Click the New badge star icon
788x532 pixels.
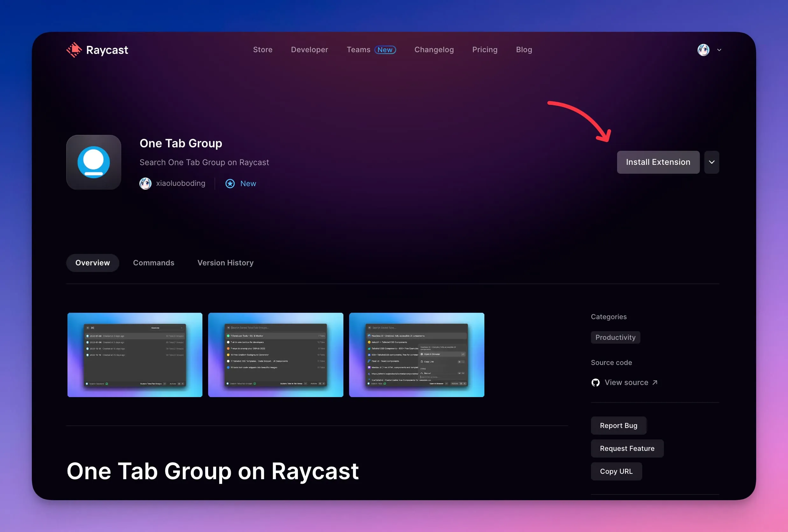(x=230, y=184)
